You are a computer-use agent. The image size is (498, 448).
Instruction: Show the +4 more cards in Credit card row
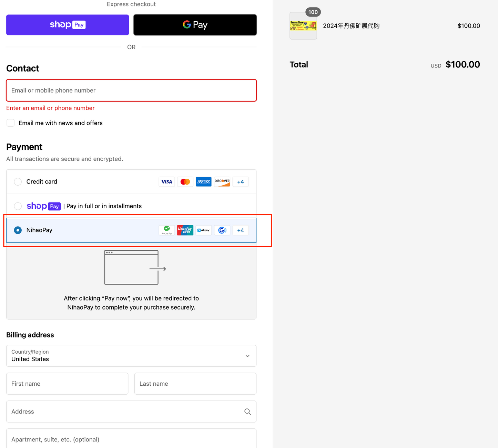(x=241, y=182)
